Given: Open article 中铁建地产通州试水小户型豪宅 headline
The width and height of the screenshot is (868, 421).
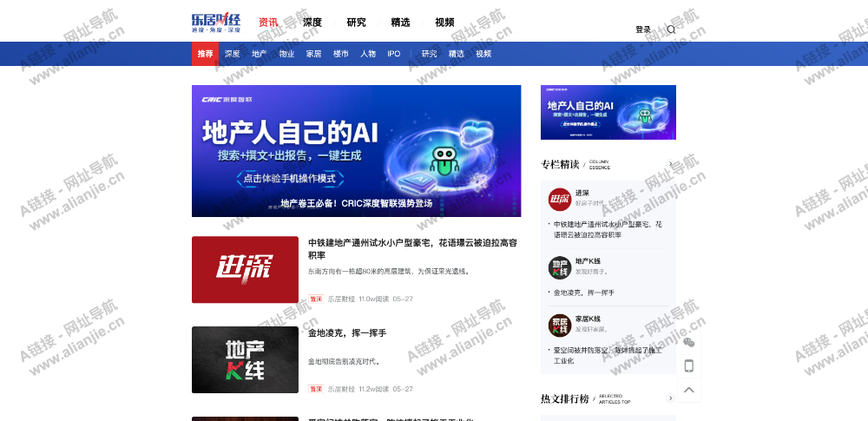Looking at the screenshot, I should tap(412, 249).
